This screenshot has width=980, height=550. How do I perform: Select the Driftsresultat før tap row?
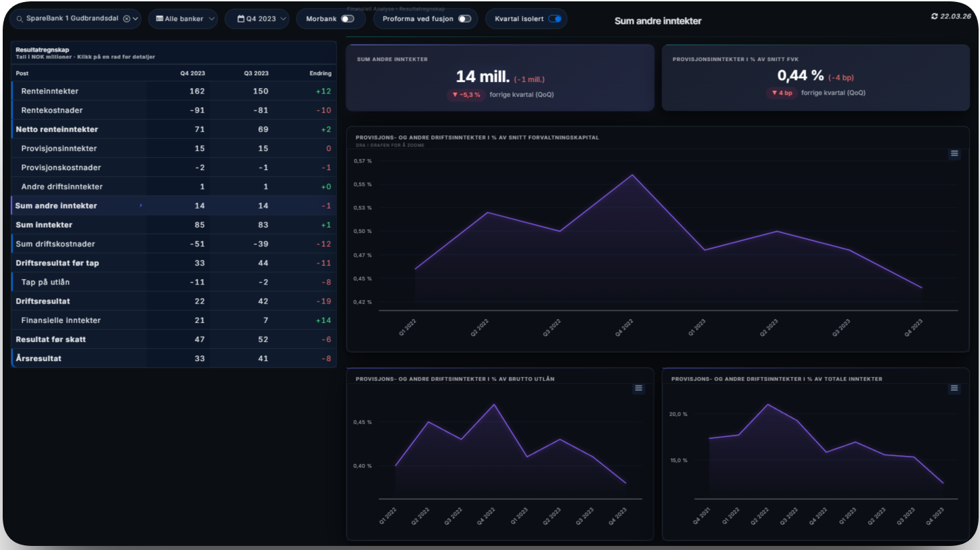tap(174, 263)
